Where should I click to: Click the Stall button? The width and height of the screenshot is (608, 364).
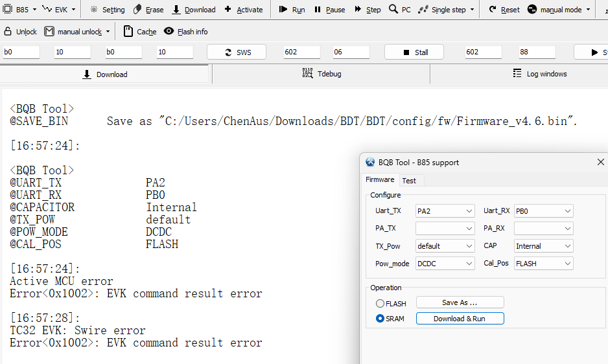pyautogui.click(x=414, y=52)
